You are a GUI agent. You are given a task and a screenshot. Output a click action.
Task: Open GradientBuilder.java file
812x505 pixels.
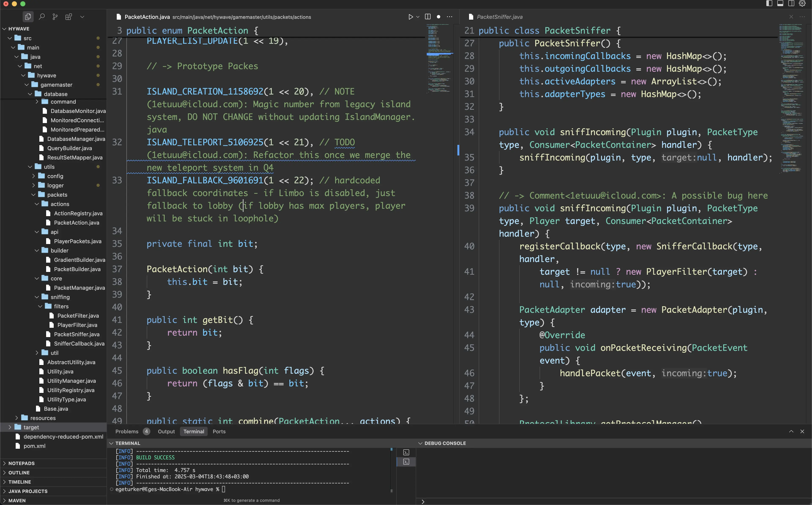coord(53,260)
